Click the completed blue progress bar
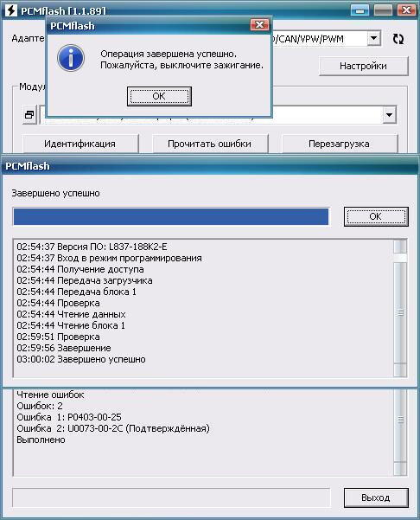The image size is (420, 520). coord(171,216)
